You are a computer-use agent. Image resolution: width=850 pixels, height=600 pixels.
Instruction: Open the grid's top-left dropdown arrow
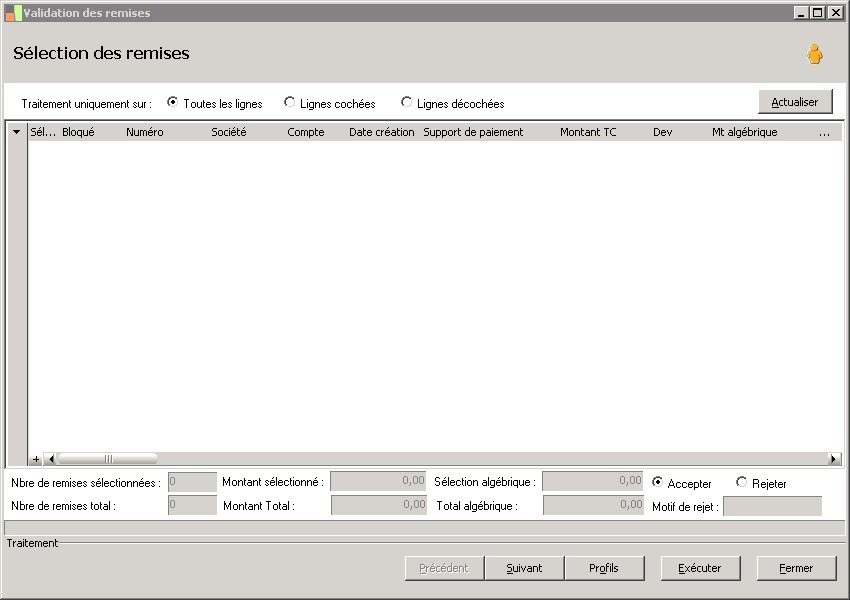pos(17,132)
